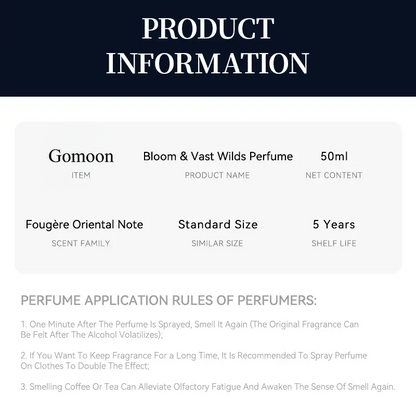
Task: Select the Gomoon brand name
Action: pyautogui.click(x=81, y=156)
